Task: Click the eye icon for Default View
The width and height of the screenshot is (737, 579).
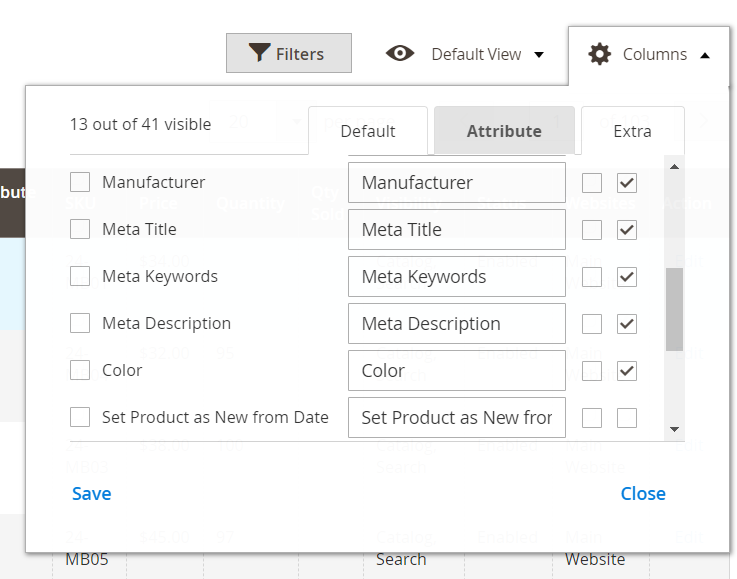Action: click(400, 54)
